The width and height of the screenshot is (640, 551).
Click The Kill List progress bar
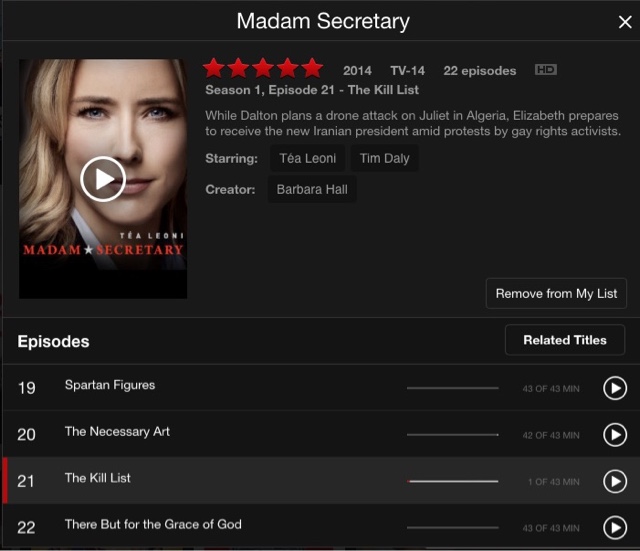pos(453,482)
